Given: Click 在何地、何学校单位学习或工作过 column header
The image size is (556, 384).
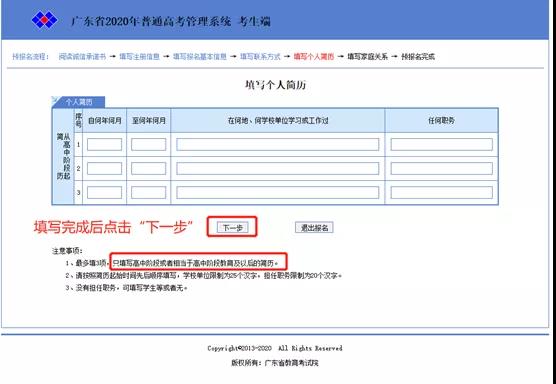Looking at the screenshot, I should point(278,121).
